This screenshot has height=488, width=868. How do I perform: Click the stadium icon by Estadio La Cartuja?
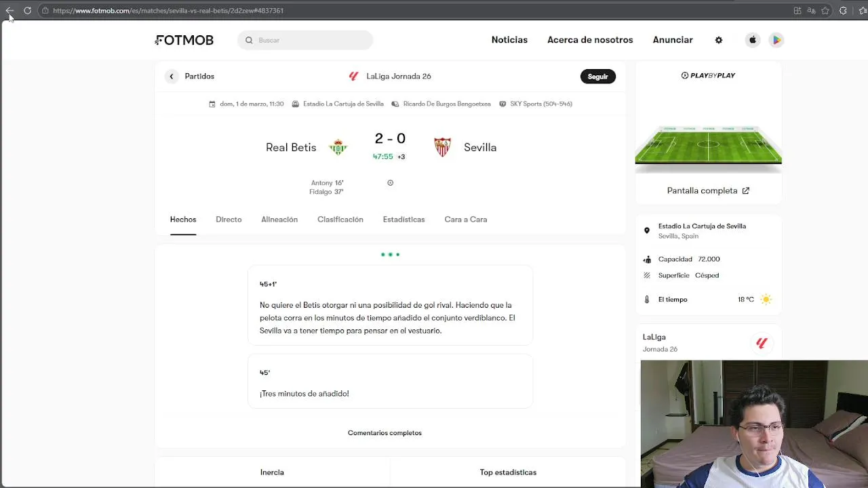click(x=296, y=104)
